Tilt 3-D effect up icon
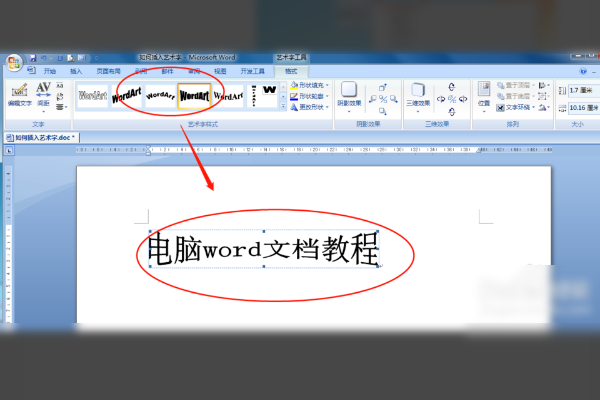Viewport: 600px width, 400px height. 452,87
